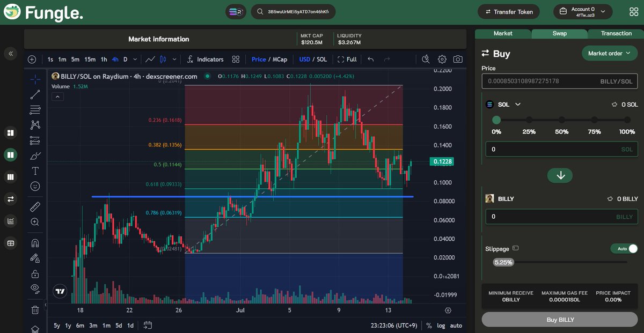Viewport: 644px width, 333px height.
Task: Open the Market order type dropdown
Action: tap(609, 53)
